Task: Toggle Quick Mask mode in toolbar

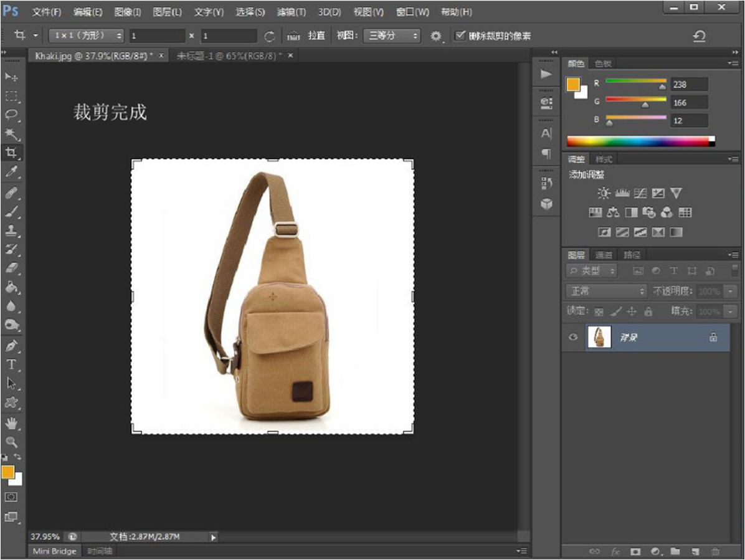Action: pyautogui.click(x=11, y=496)
